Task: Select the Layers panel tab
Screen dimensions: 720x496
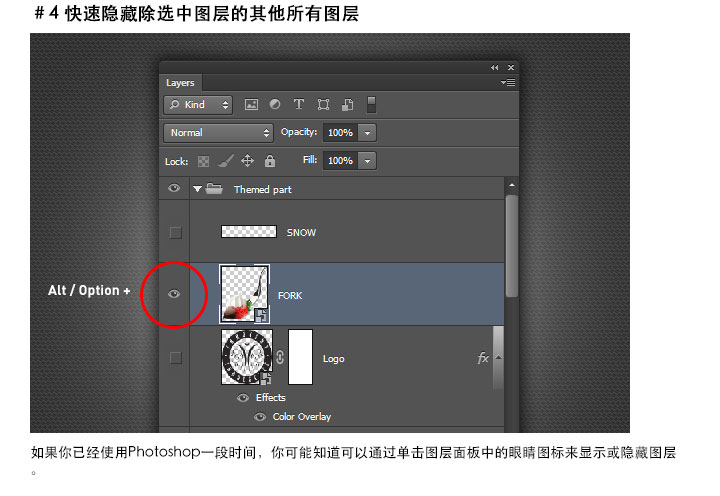Action: pyautogui.click(x=181, y=83)
